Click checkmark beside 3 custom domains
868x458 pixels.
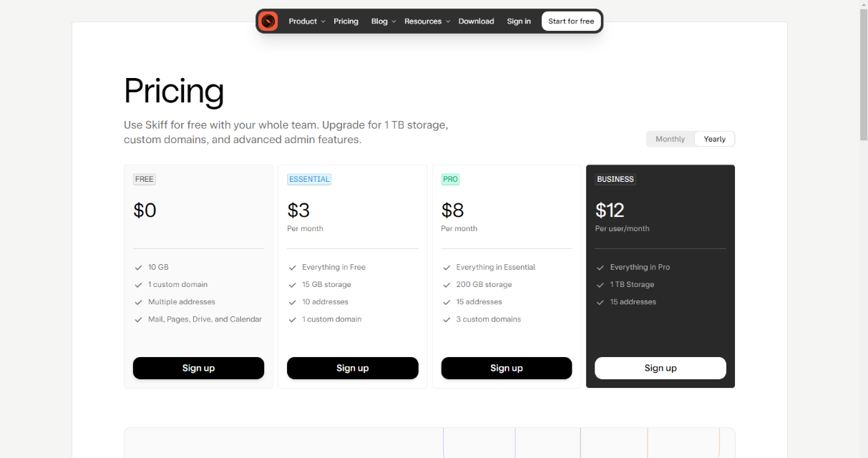pos(447,320)
